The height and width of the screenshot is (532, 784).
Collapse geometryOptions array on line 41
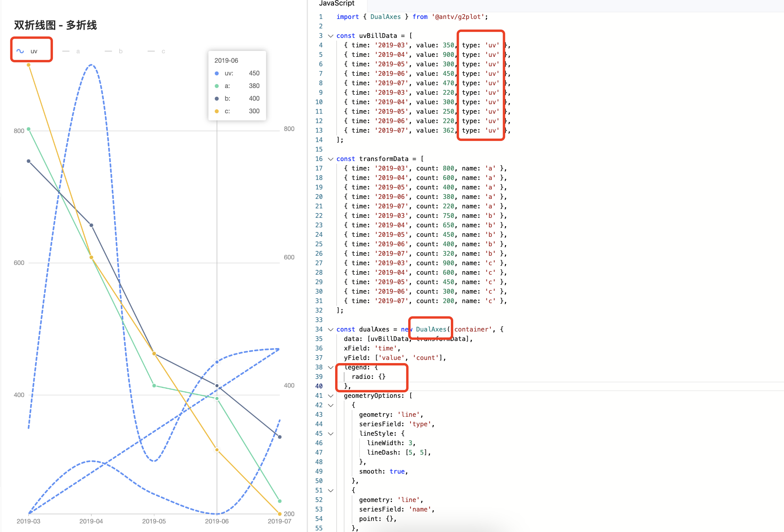point(331,396)
